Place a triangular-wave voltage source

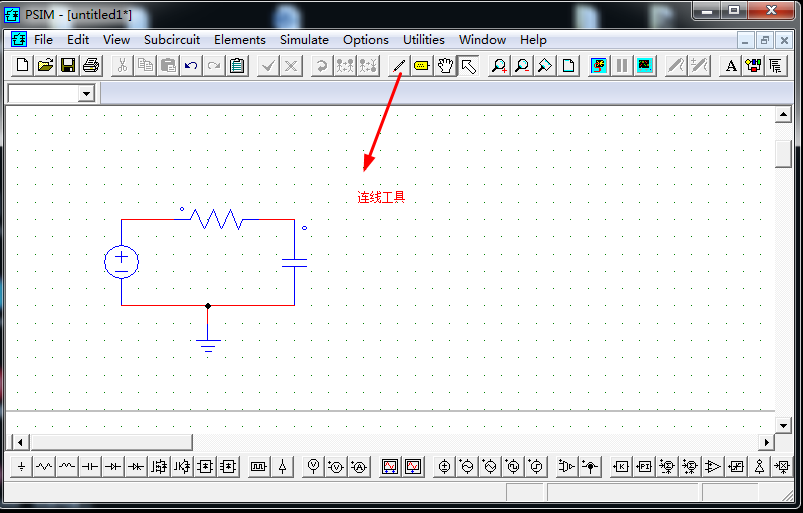coord(491,466)
